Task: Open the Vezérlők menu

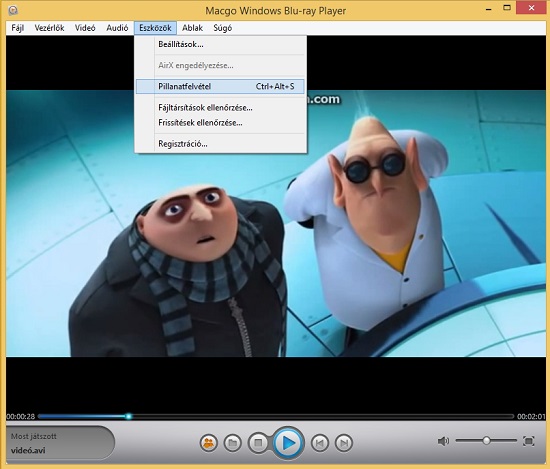Action: click(x=49, y=28)
